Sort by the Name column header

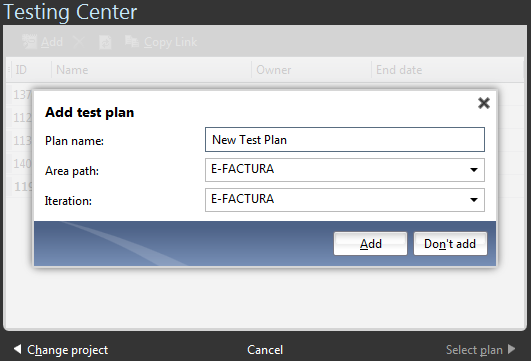coord(72,70)
